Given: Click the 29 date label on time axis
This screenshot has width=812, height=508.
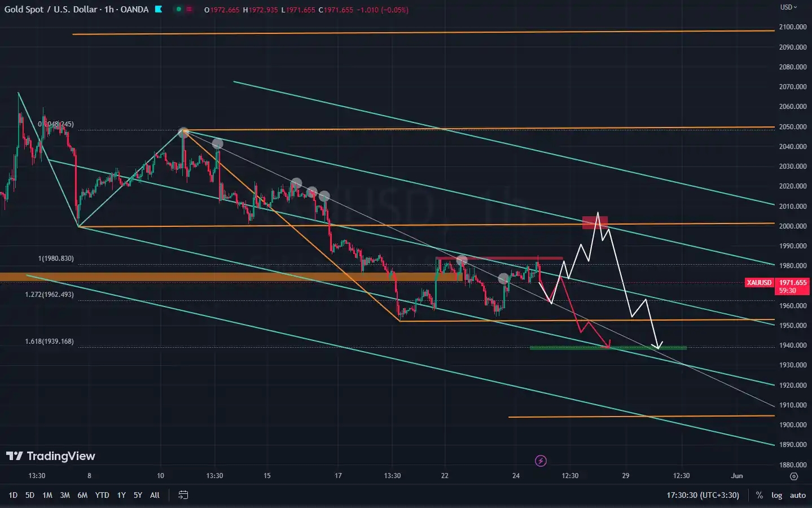Looking at the screenshot, I should (x=625, y=476).
